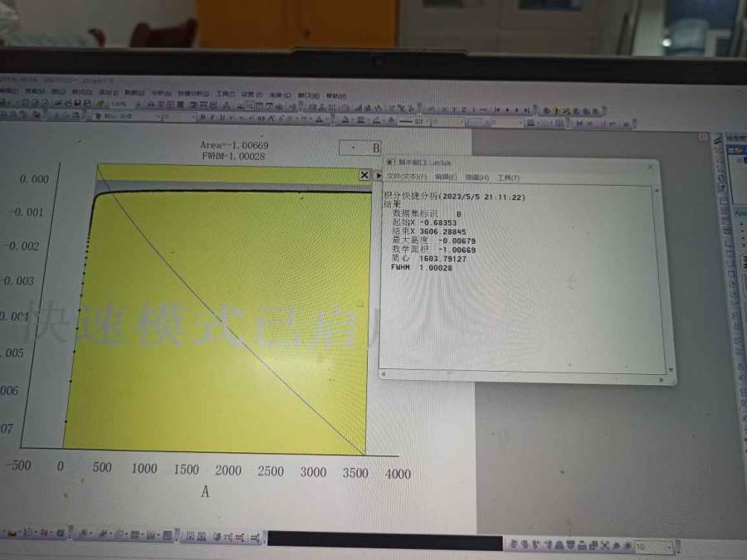Click the 质心 1603.79127 line in script window

tap(429, 259)
